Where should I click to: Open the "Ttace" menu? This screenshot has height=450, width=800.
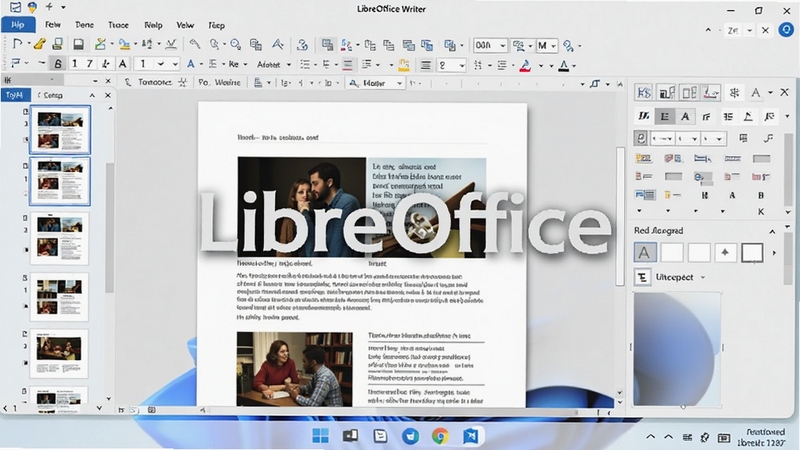[x=118, y=24]
